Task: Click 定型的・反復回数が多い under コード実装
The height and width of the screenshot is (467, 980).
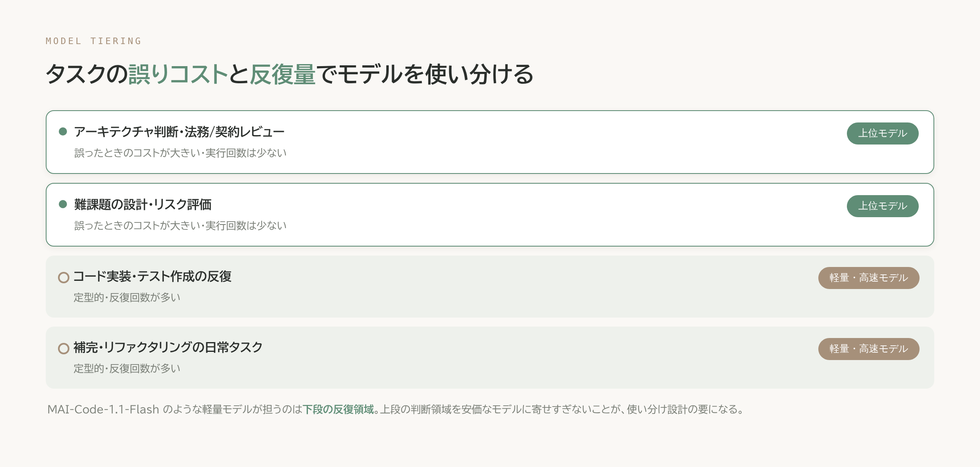Action: click(127, 298)
